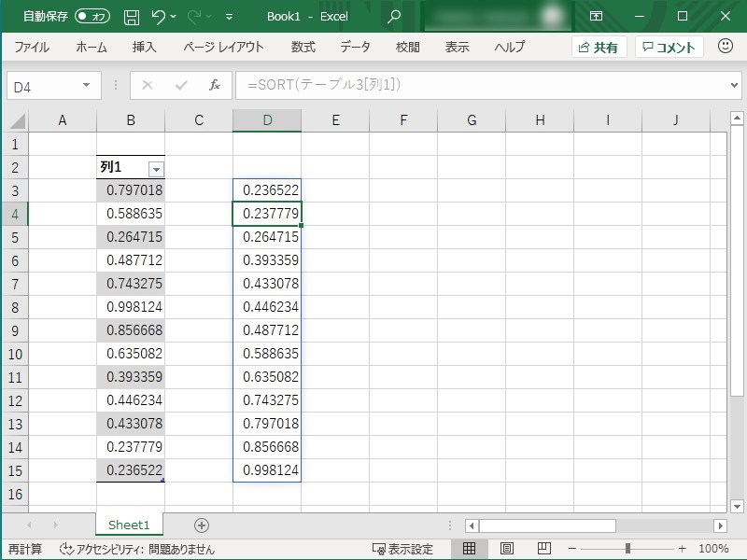Click the アクセシビリティ status bar entry
This screenshot has width=747, height=560.
pos(136,549)
